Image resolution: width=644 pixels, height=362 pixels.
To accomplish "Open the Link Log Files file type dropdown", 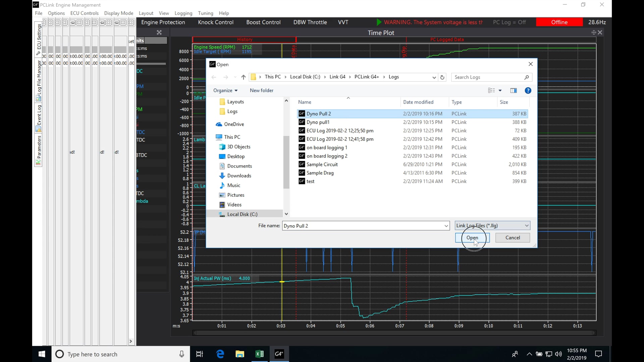I will point(526,225).
